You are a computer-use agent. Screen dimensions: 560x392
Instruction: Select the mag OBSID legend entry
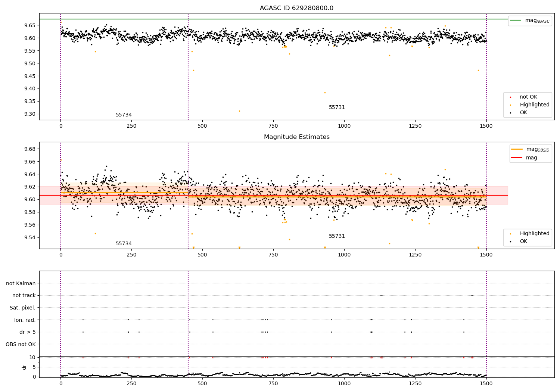pyautogui.click(x=530, y=149)
